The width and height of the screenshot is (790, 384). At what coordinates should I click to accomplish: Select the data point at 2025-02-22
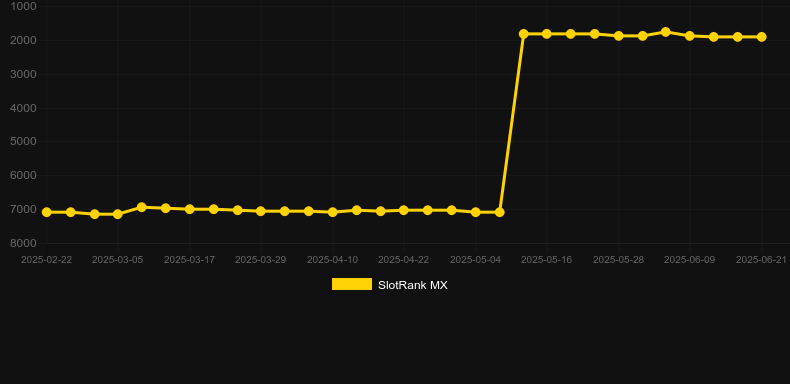(46, 212)
